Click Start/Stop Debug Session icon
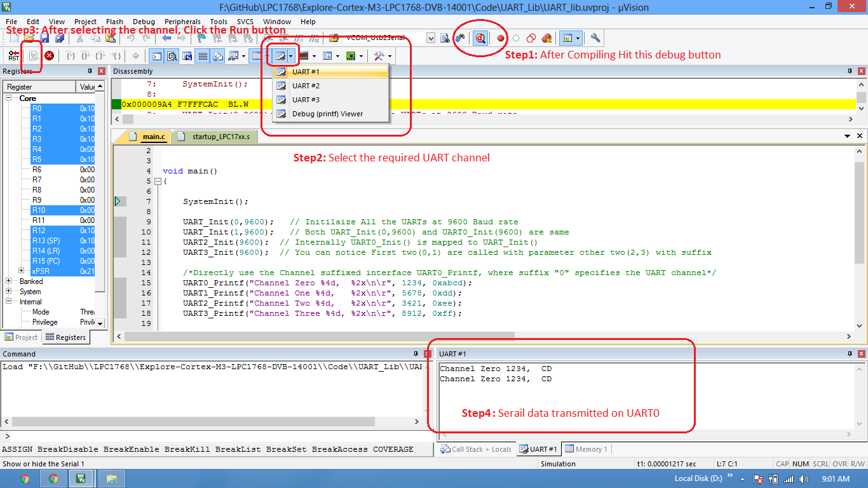 click(480, 38)
